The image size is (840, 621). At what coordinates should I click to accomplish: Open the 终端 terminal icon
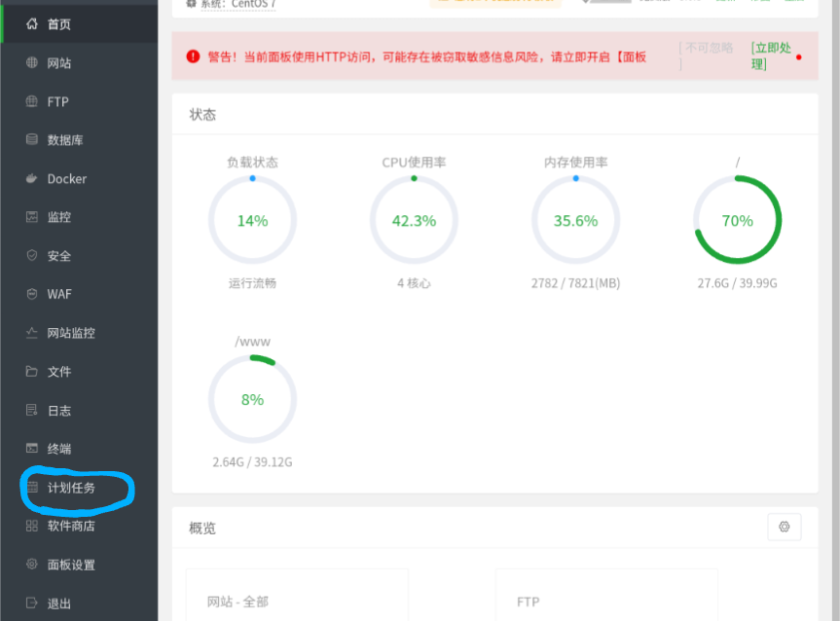pos(32,449)
